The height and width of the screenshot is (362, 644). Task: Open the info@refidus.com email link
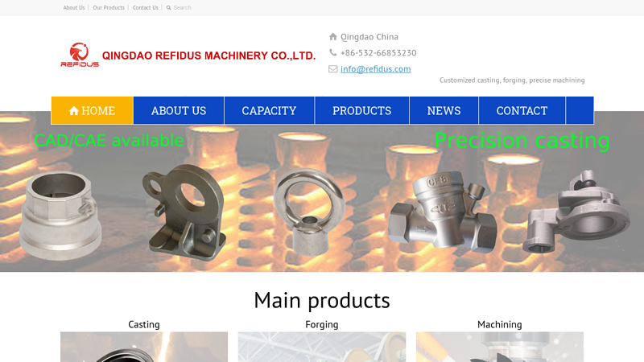(375, 69)
